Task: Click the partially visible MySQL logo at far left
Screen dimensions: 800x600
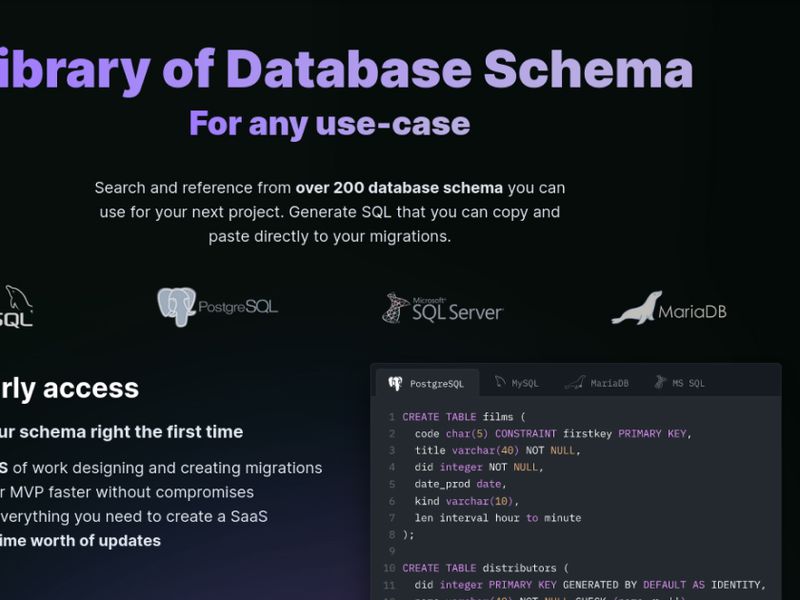Action: pyautogui.click(x=16, y=305)
